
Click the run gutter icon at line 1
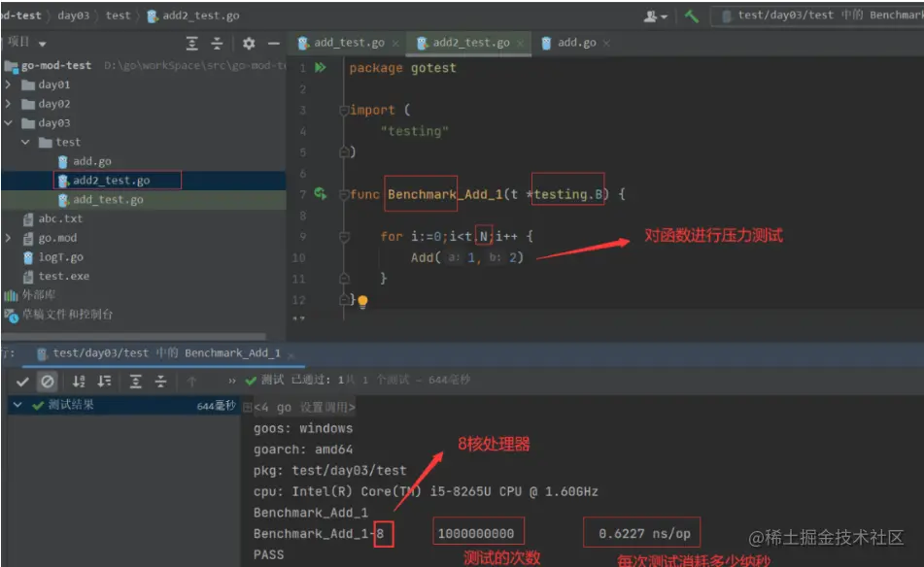320,68
